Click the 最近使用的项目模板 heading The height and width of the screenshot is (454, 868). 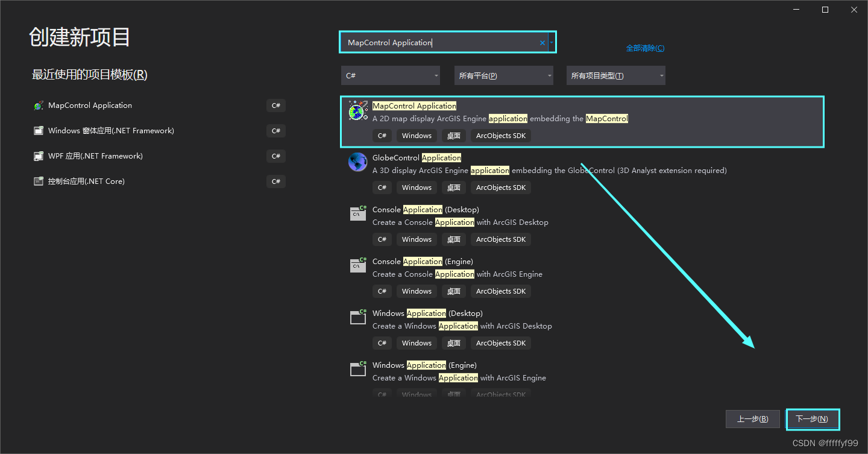tap(90, 75)
